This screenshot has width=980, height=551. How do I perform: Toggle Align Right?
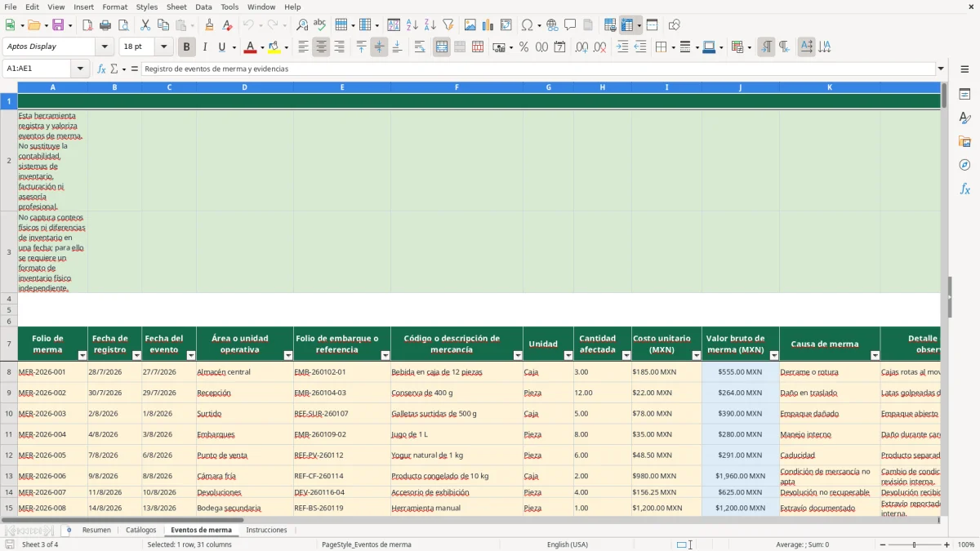pyautogui.click(x=340, y=47)
